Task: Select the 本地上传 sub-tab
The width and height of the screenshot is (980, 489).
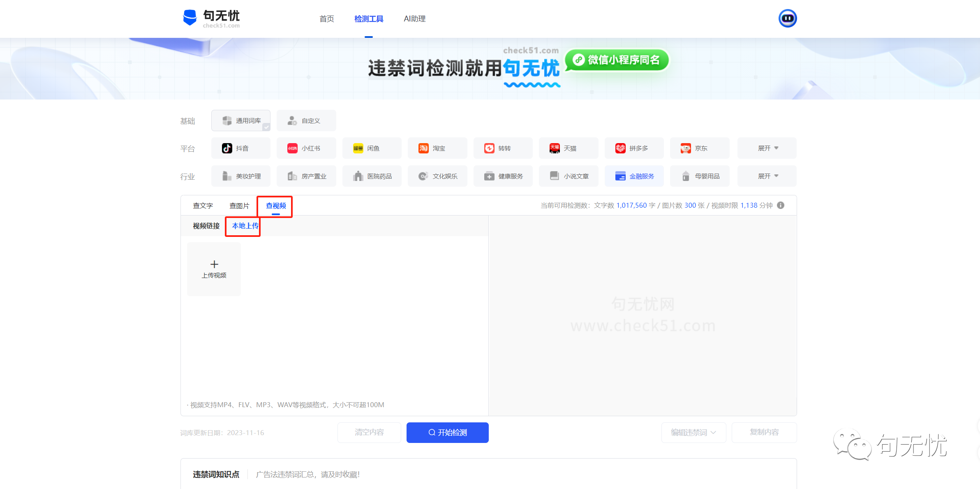Action: (x=245, y=226)
